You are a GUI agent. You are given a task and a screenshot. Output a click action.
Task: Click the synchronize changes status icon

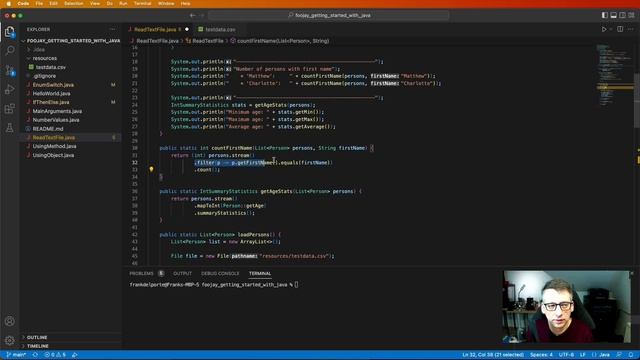pyautogui.click(x=35, y=355)
